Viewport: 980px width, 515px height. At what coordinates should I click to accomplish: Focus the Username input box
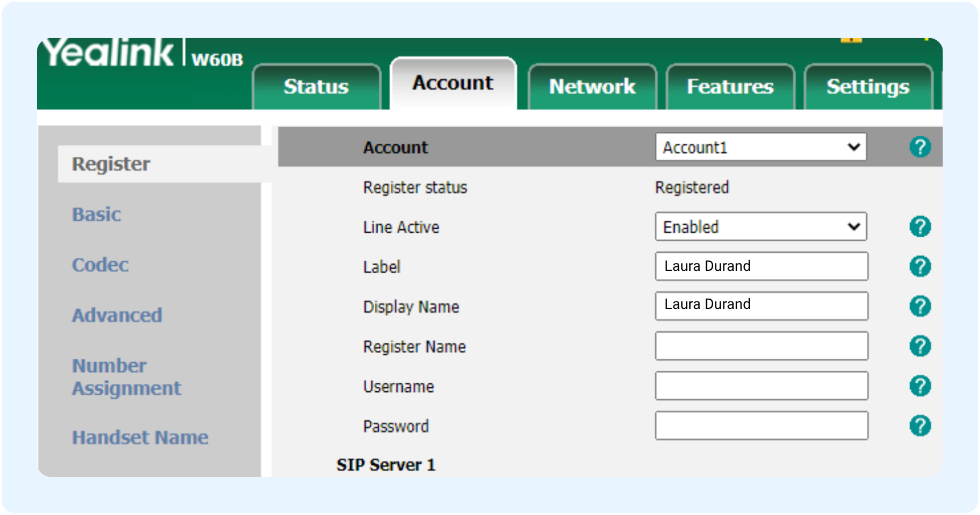[760, 386]
